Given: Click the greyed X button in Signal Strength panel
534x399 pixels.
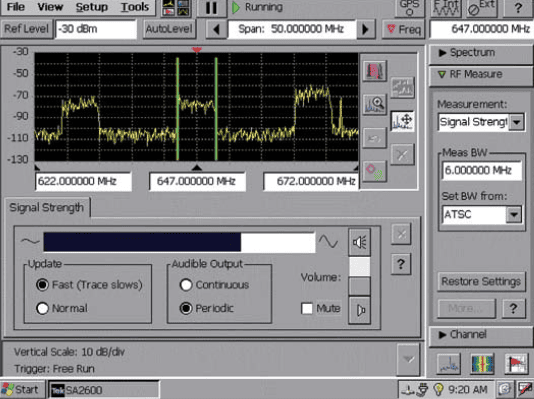Looking at the screenshot, I should (401, 234).
